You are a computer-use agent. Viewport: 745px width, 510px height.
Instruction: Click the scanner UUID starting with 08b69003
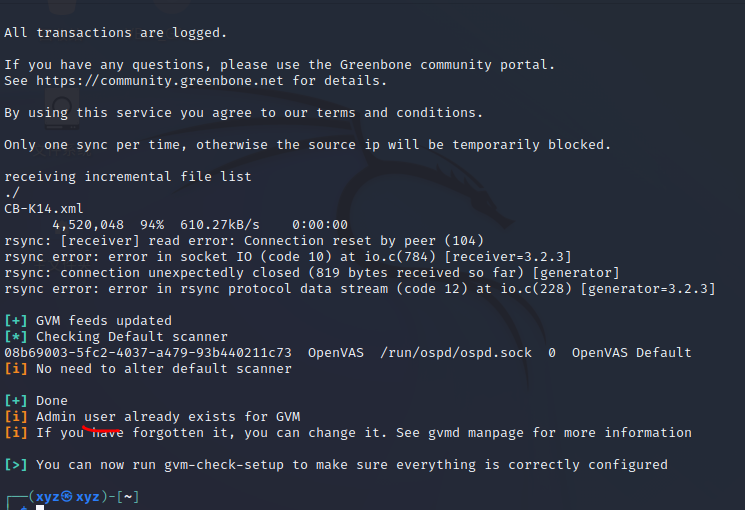(x=148, y=353)
